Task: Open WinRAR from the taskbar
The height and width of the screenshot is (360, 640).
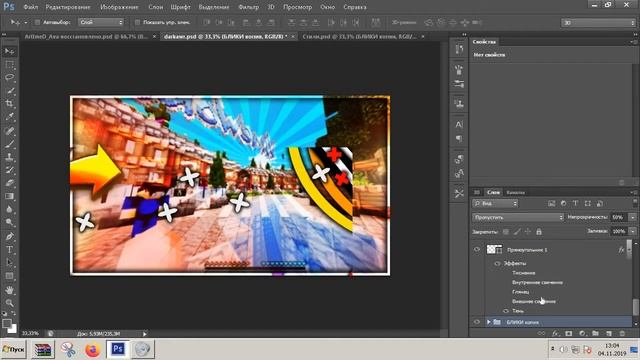Action: [43, 350]
